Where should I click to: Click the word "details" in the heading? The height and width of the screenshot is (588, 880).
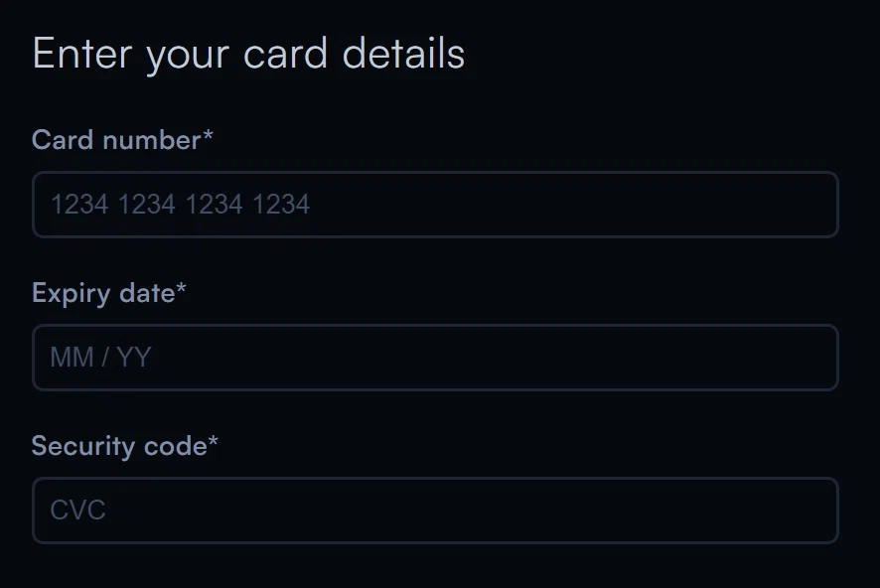[x=403, y=54]
